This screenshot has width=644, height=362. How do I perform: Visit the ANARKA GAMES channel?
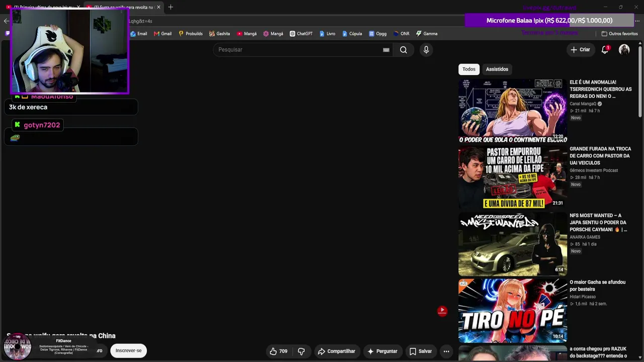[x=585, y=237]
